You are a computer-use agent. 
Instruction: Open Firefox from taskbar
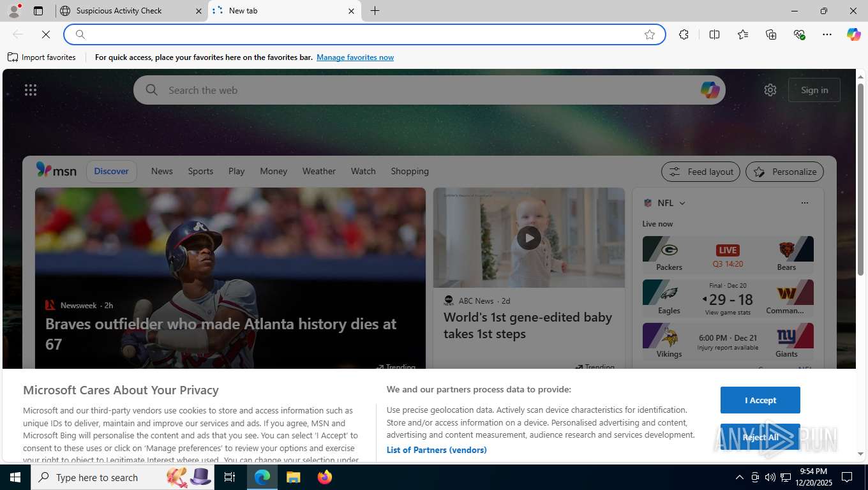coord(324,477)
